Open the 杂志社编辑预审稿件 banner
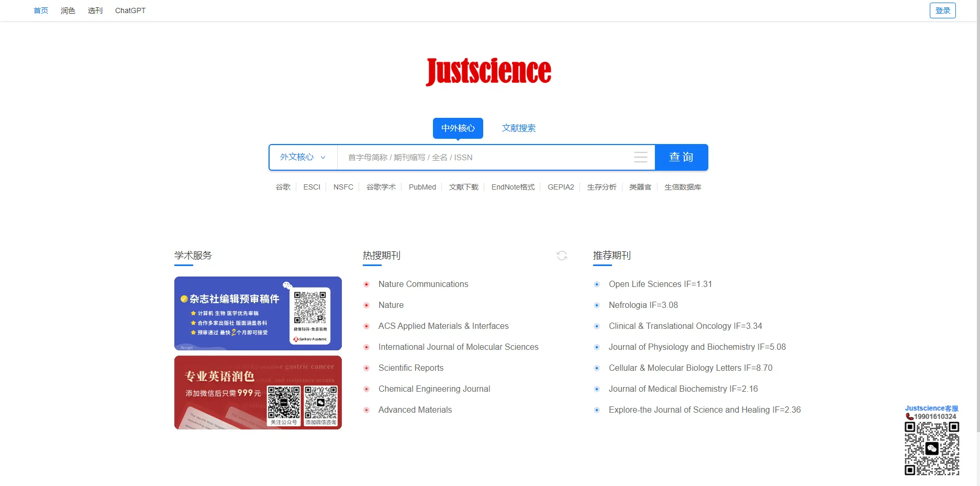 pos(258,313)
